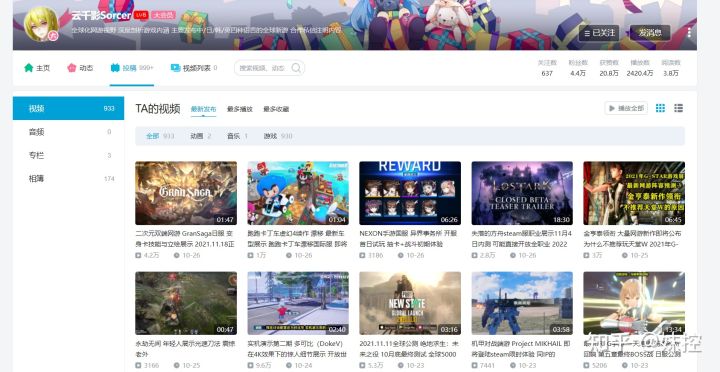
Task: Click the magnifier search icon
Action: point(296,68)
